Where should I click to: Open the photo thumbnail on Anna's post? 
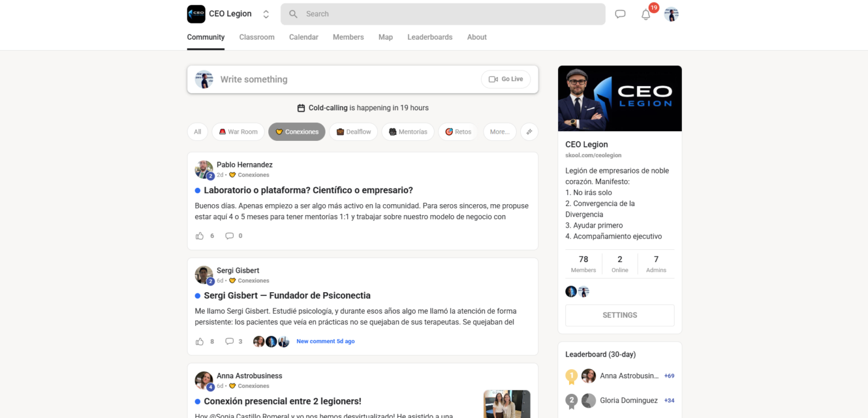pyautogui.click(x=507, y=404)
